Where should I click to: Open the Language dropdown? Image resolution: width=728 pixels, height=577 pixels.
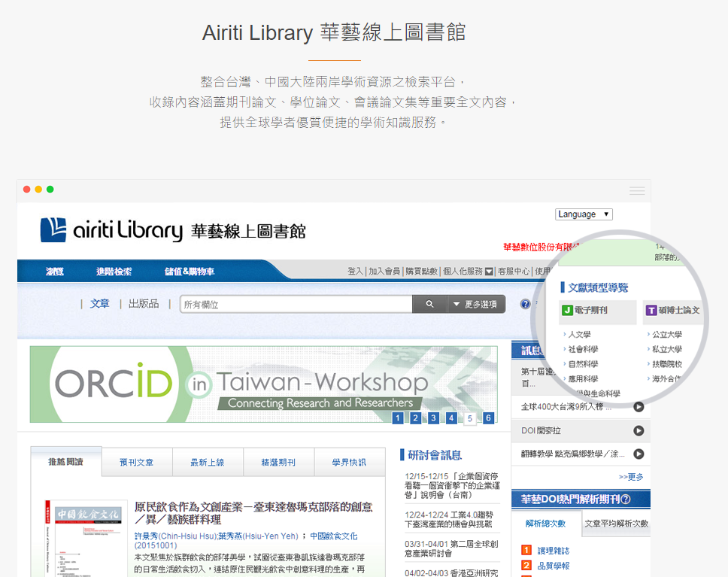pyautogui.click(x=584, y=214)
